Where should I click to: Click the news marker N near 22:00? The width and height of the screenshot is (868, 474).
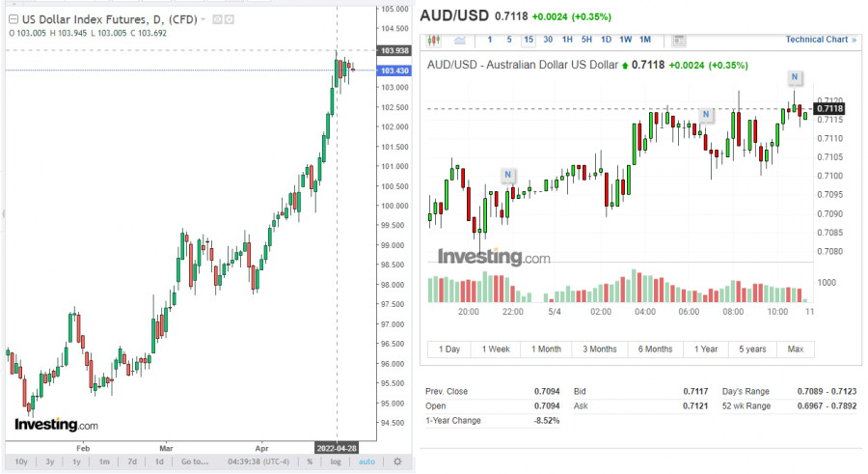click(508, 176)
